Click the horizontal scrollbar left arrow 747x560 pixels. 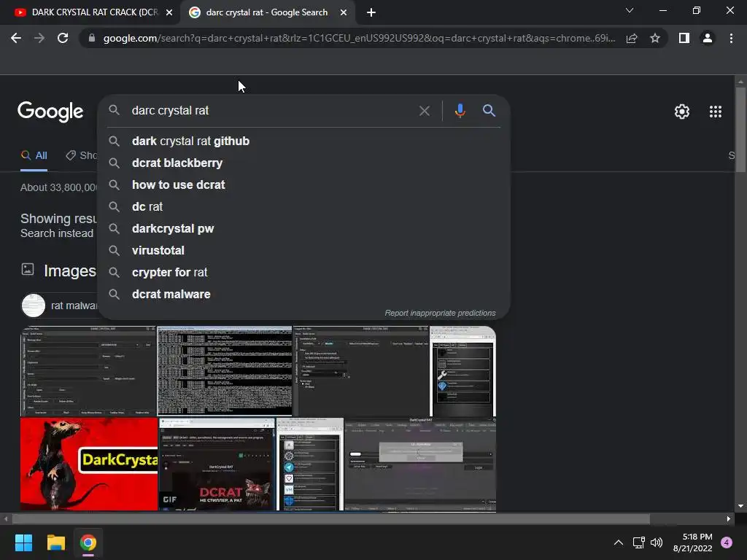click(6, 518)
